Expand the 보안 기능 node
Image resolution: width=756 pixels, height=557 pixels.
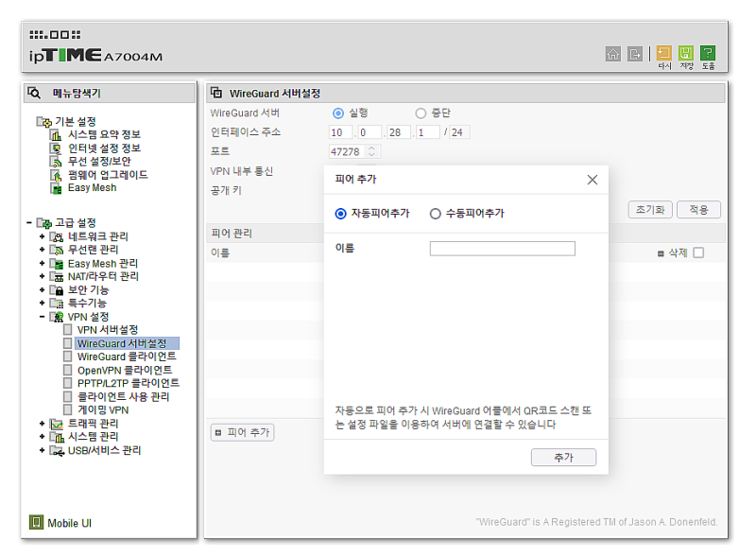42,290
